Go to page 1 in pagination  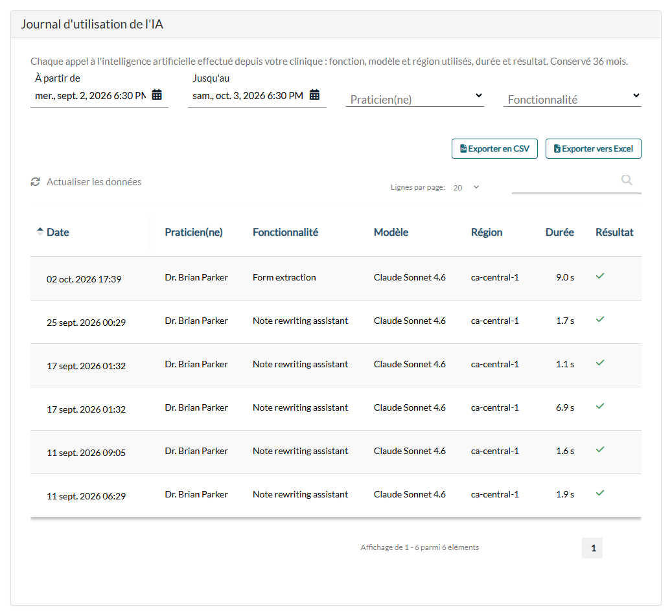click(x=592, y=548)
